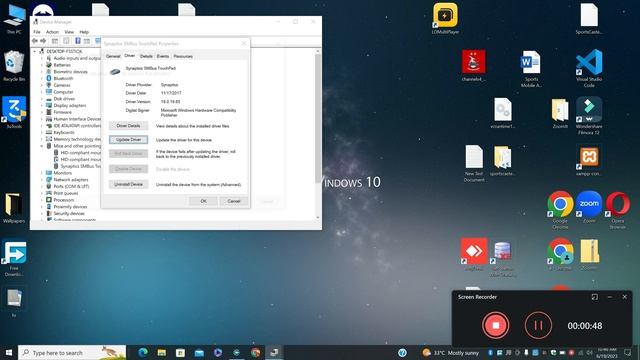Select Security devices in device tree

[x=69, y=213]
